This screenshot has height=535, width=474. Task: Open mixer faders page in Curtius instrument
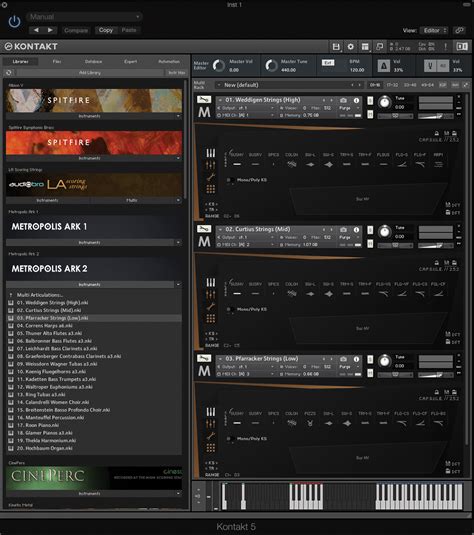211,282
